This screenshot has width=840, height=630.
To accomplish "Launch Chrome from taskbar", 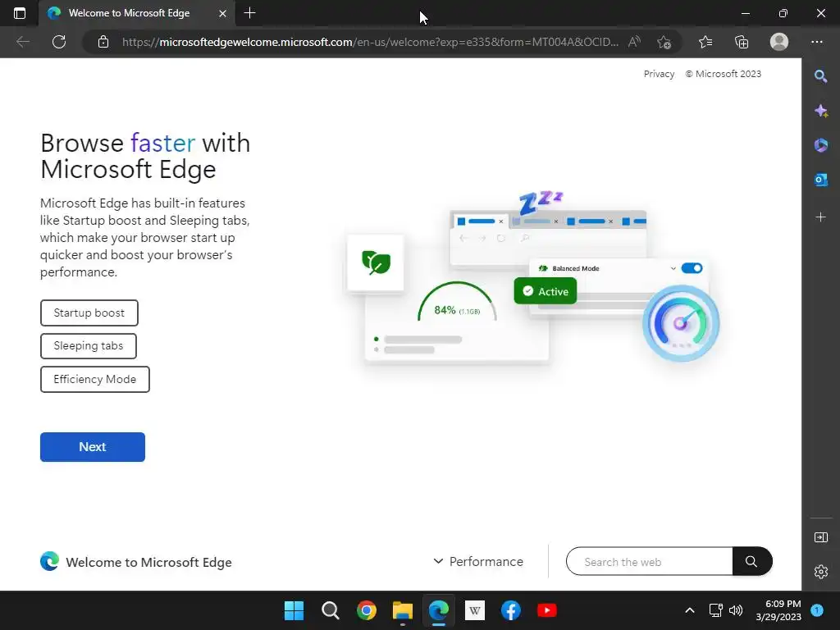I will tap(367, 610).
